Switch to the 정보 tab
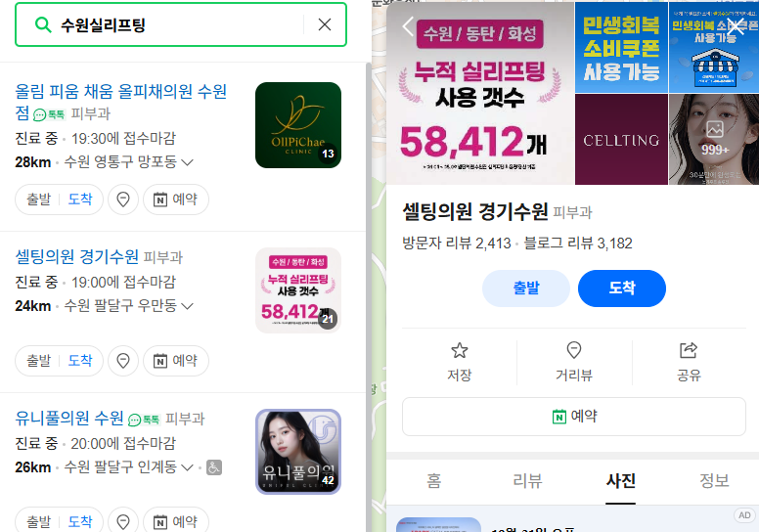 click(x=714, y=481)
